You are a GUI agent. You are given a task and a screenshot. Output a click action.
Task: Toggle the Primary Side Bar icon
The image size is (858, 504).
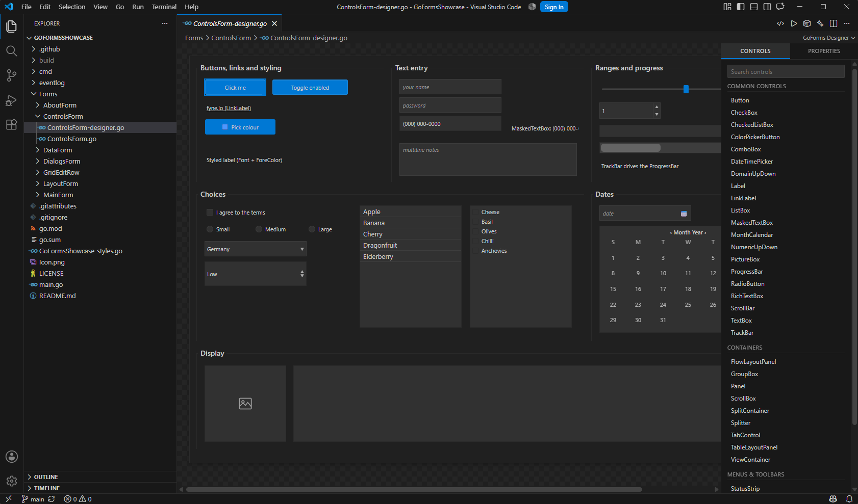(x=741, y=7)
